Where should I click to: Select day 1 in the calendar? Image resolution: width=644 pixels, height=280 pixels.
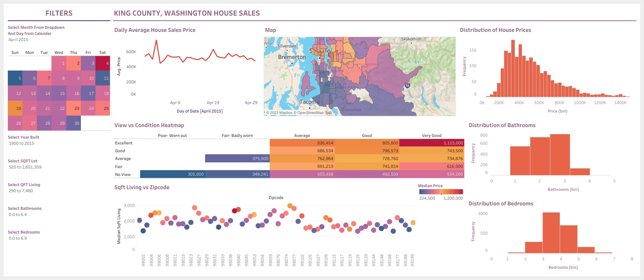click(59, 63)
